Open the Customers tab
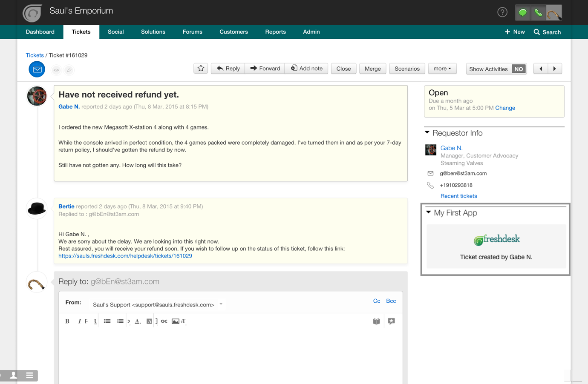This screenshot has width=588, height=384. pos(233,32)
